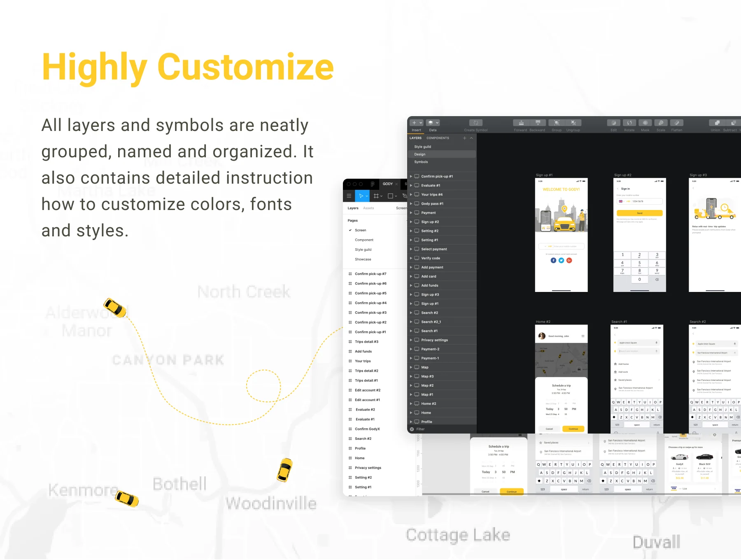Select the Confirm GodyX frame in Figma
The height and width of the screenshot is (560, 741).
point(375,429)
